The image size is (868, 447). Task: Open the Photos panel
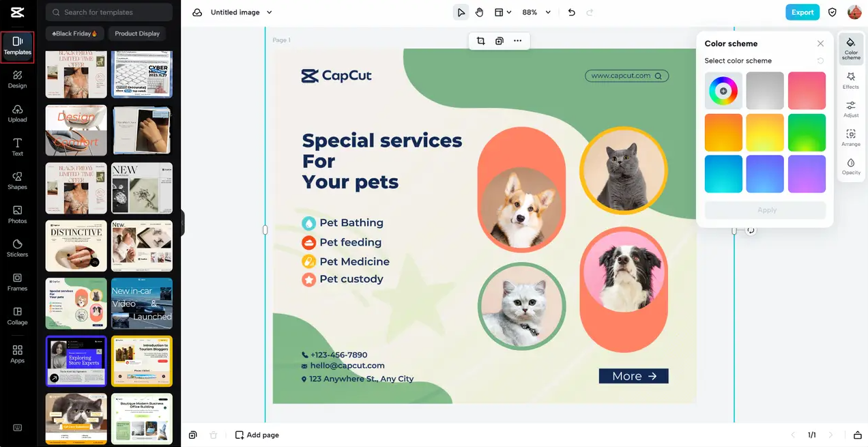[18, 215]
